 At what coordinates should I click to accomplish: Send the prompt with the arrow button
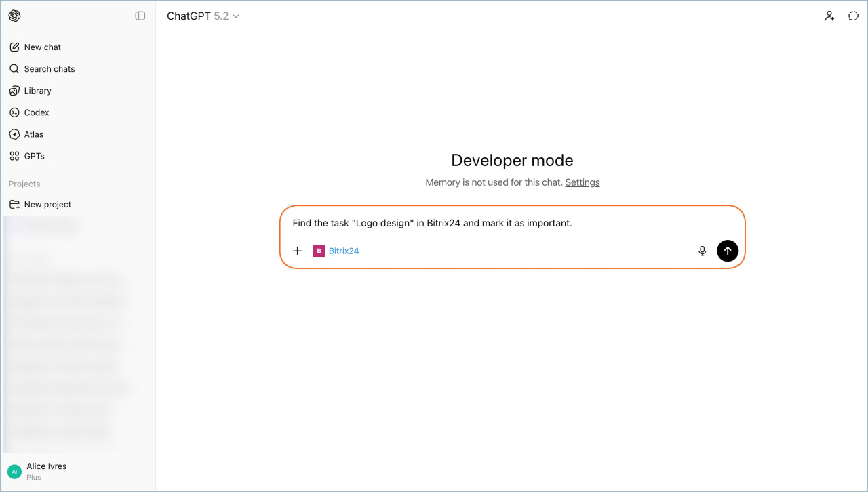tap(727, 251)
